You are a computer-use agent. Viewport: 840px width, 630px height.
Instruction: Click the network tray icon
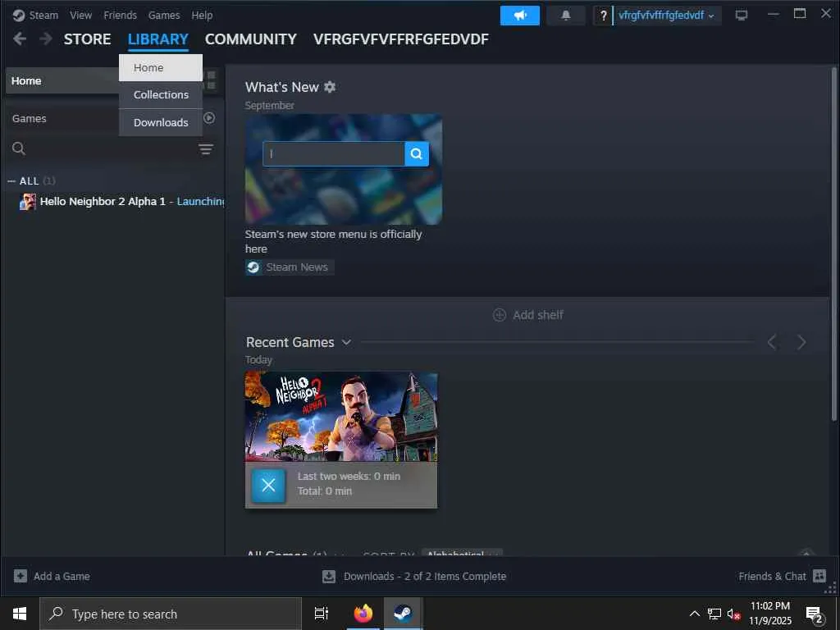(714, 614)
